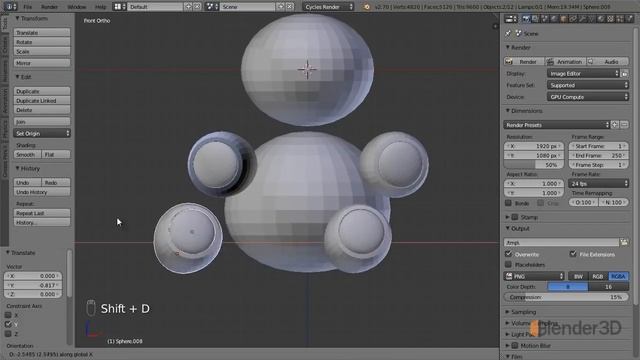Screen dimensions: 640x360
Task: Open the output path folder browser icon
Action: coord(624,242)
